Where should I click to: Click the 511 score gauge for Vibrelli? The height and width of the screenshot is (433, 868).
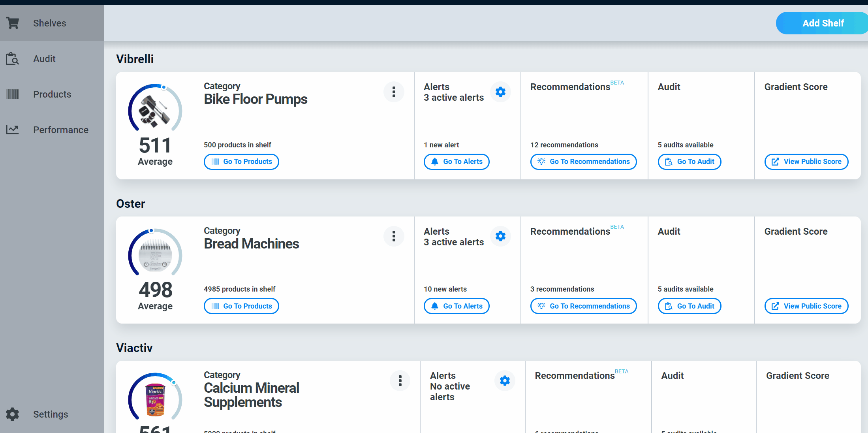(x=155, y=122)
